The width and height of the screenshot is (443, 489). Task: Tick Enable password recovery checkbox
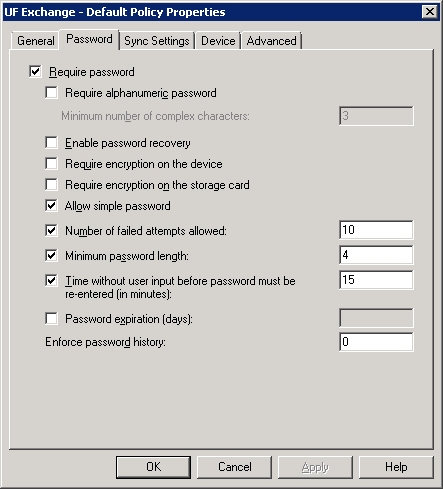pos(51,143)
